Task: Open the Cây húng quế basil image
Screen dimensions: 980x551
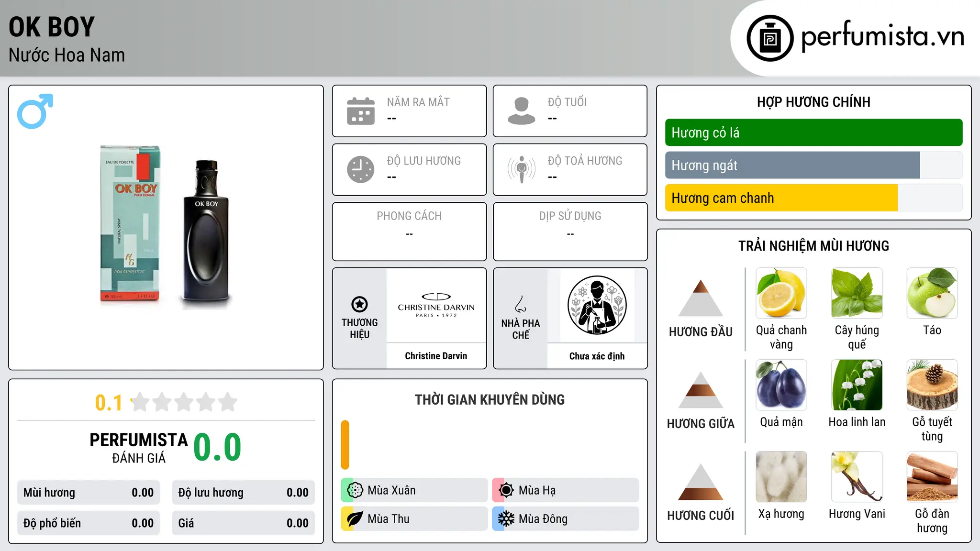Action: tap(857, 293)
